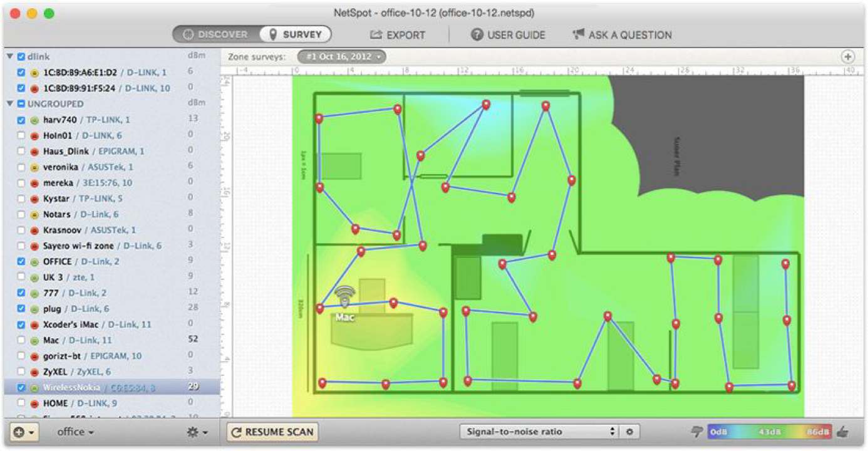Click signal status icon for harv740
The width and height of the screenshot is (868, 451).
coord(34,120)
